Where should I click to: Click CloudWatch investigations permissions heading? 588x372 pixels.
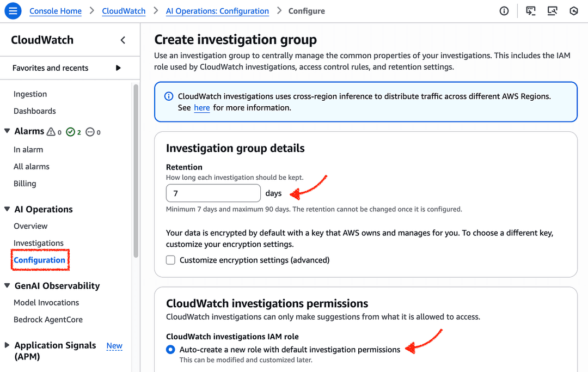pyautogui.click(x=267, y=303)
